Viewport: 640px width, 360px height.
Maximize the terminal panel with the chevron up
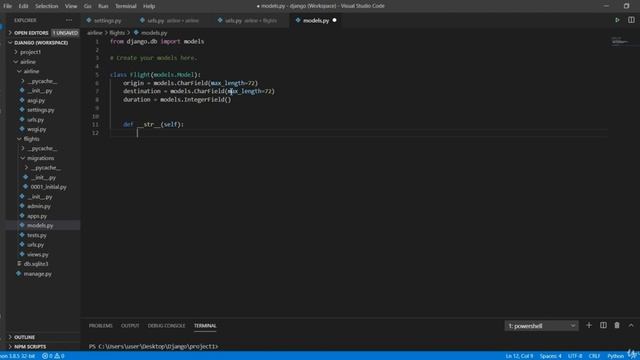pyautogui.click(x=631, y=325)
